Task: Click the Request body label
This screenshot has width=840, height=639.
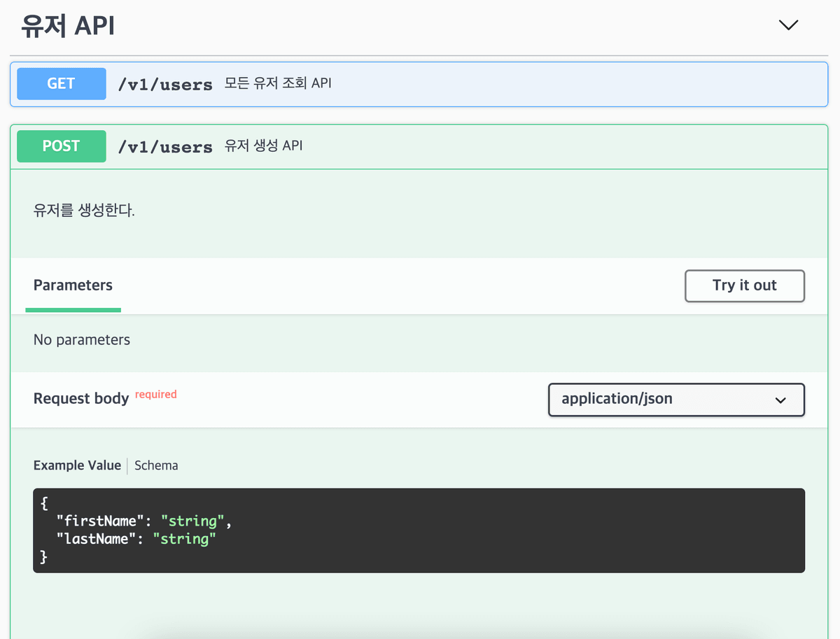Action: [81, 399]
